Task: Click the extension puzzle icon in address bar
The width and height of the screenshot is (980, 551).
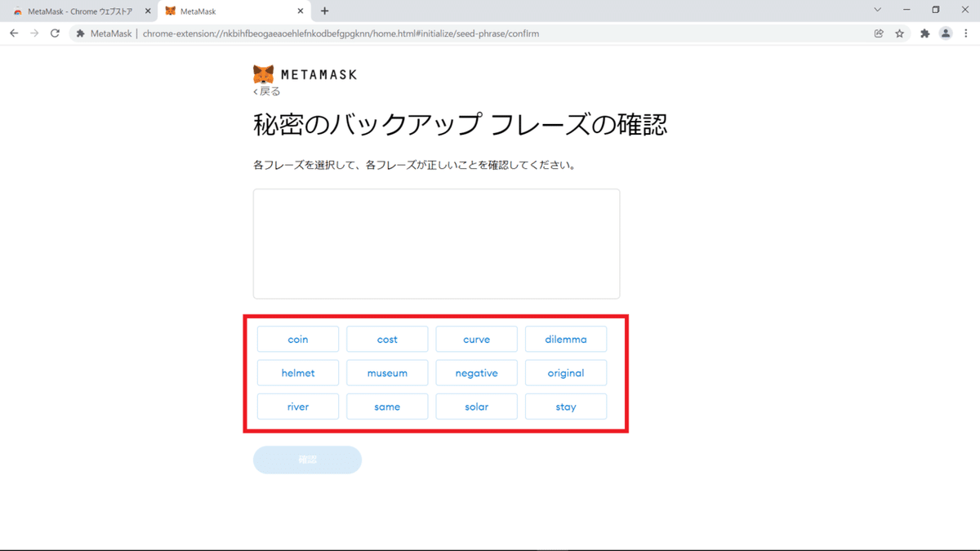Action: tap(80, 33)
